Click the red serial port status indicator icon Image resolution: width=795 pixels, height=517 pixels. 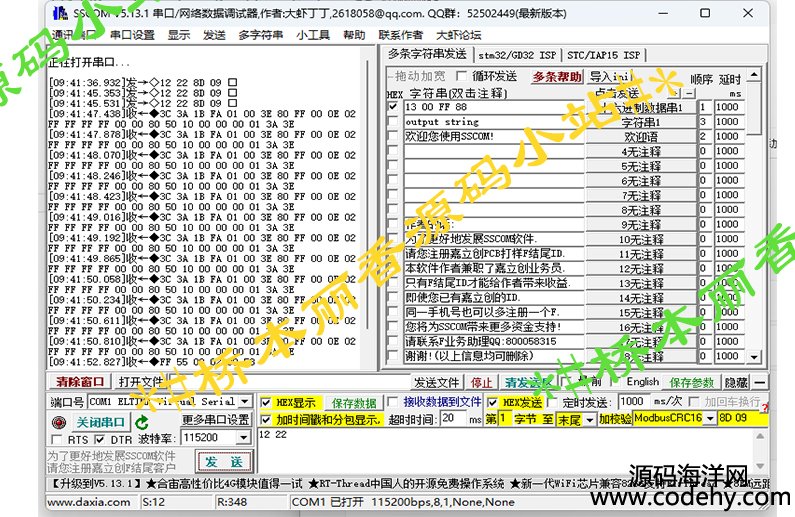(x=59, y=422)
